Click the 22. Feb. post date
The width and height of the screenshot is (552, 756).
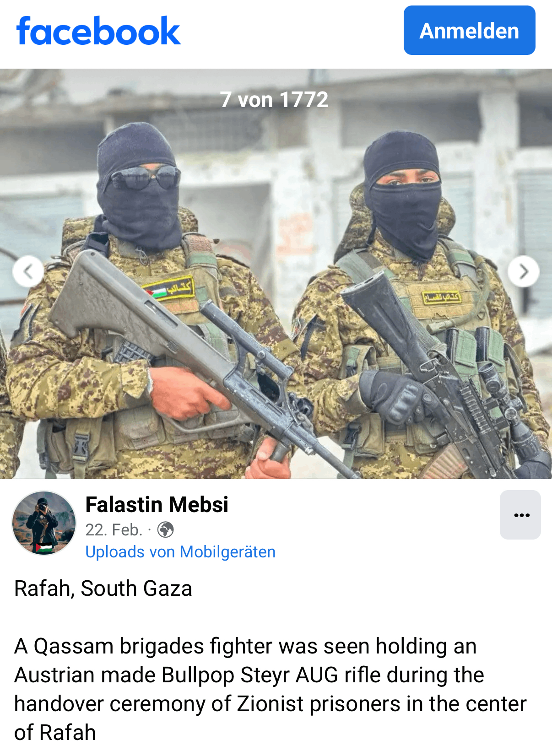pos(114,530)
